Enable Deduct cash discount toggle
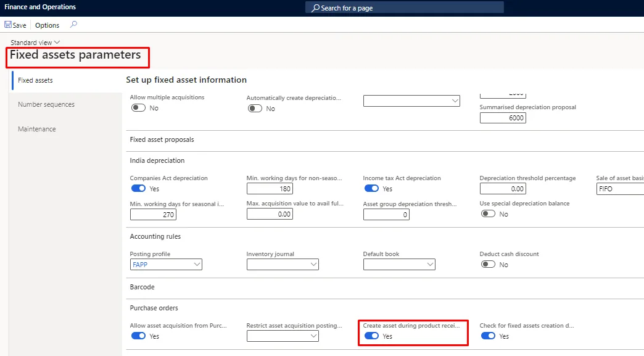This screenshot has width=644, height=356. pyautogui.click(x=489, y=265)
